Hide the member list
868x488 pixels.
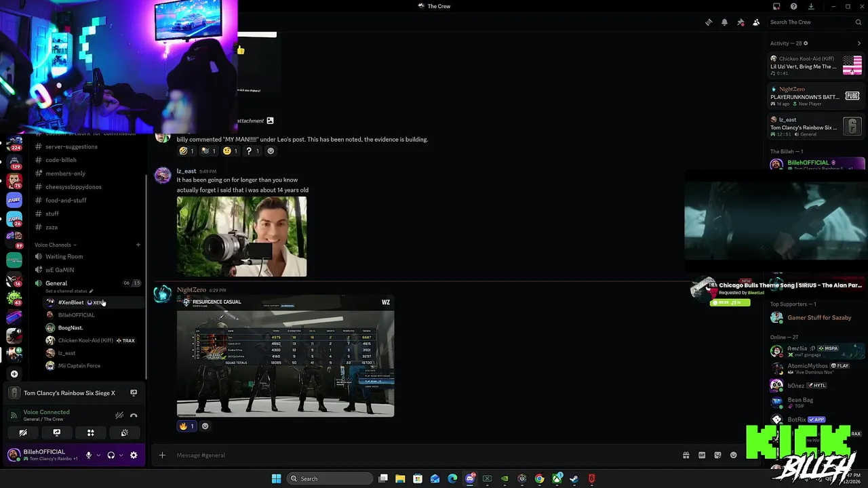(x=756, y=22)
